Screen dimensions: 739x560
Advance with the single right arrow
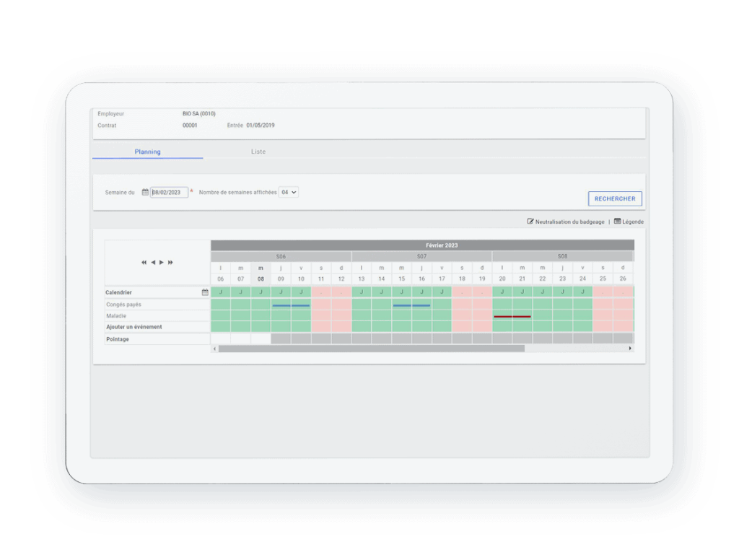(x=162, y=263)
